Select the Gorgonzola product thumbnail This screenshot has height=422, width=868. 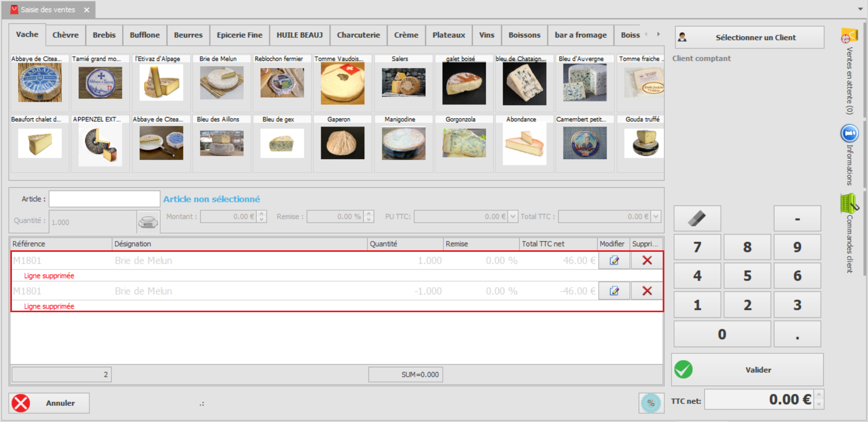click(x=464, y=143)
